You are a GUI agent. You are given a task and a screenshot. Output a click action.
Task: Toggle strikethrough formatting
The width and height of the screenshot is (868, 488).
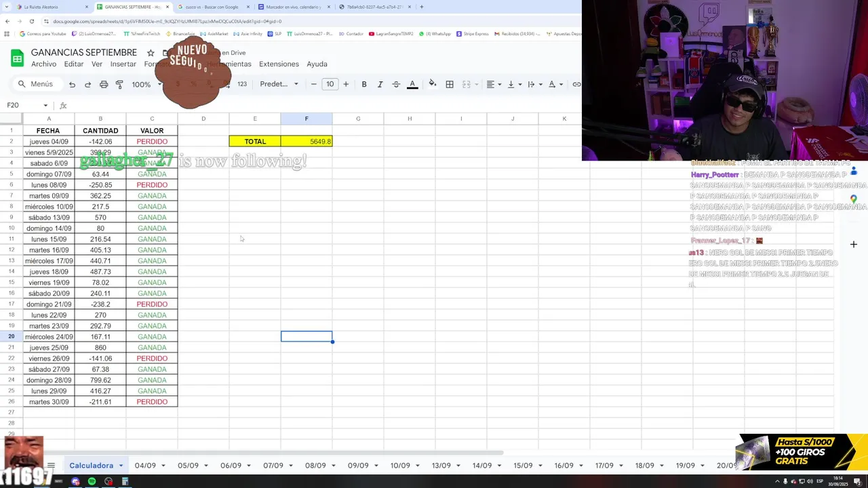(396, 84)
